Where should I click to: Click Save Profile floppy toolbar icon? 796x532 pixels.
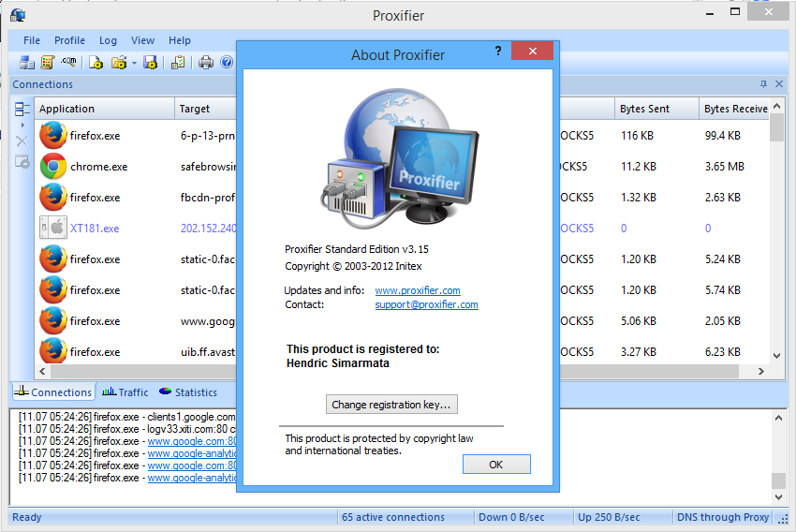151,63
